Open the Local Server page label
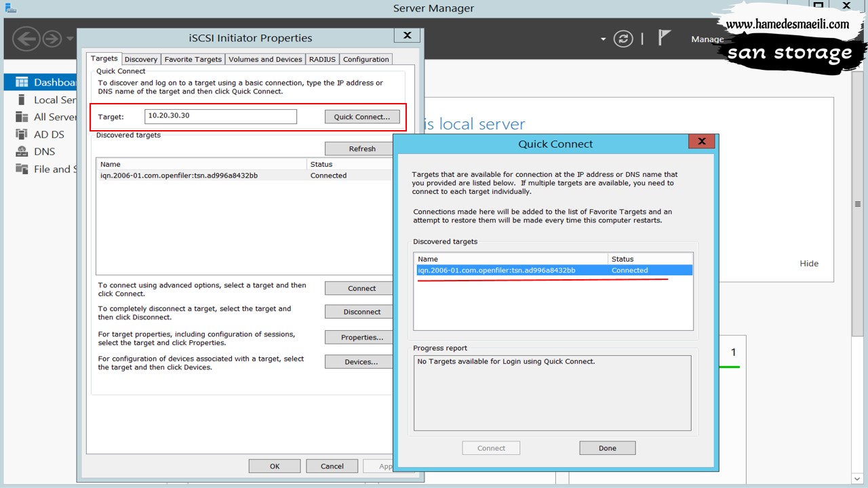The image size is (868, 488). (55, 100)
